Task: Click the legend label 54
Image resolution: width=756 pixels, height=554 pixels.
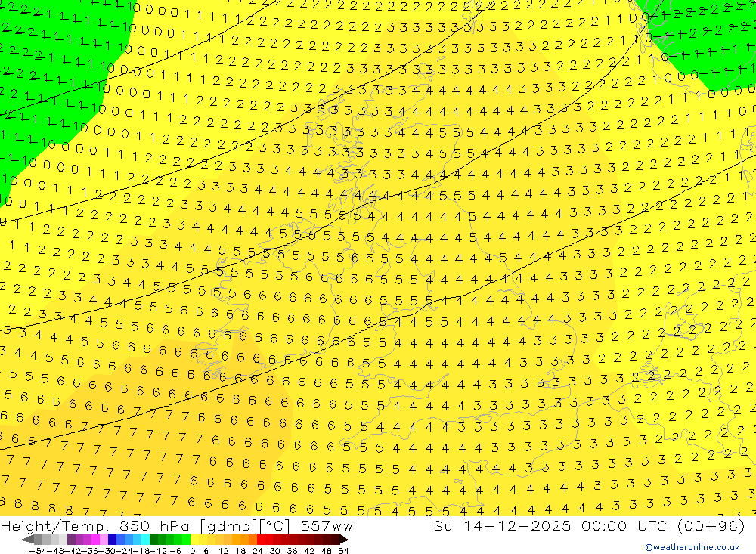Action: 343,551
